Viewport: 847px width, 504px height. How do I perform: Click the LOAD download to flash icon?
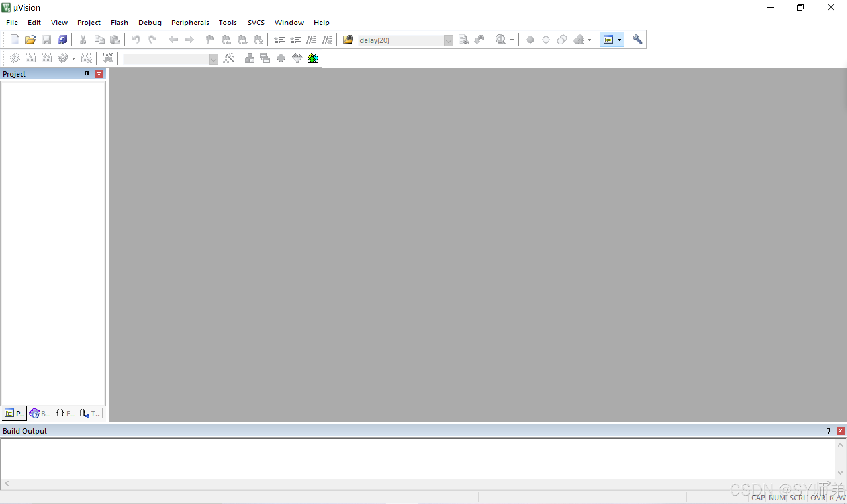[108, 58]
